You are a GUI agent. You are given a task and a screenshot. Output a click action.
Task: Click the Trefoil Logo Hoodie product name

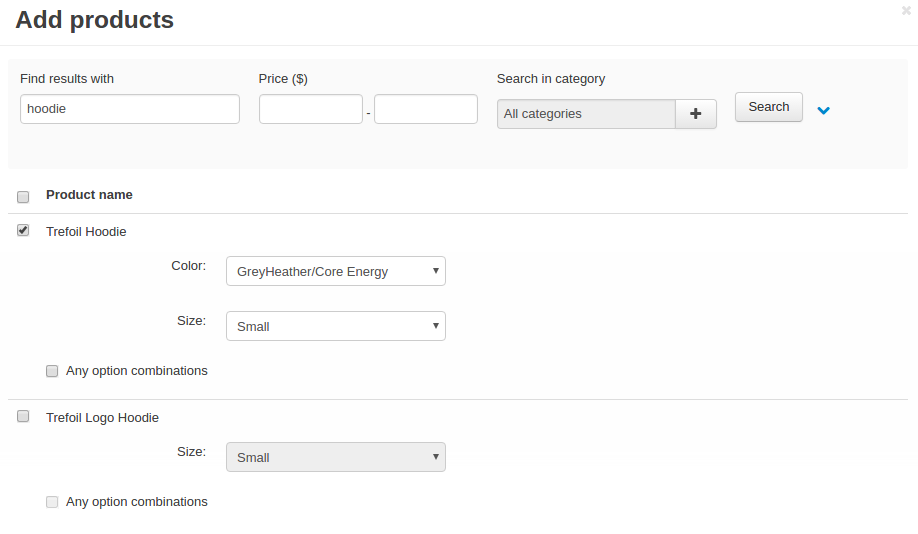coord(102,418)
